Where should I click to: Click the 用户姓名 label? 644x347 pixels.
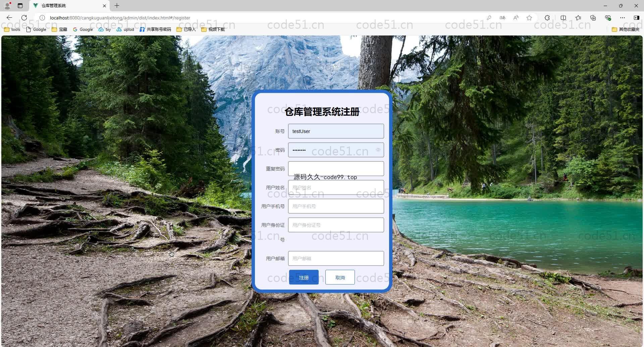click(275, 188)
